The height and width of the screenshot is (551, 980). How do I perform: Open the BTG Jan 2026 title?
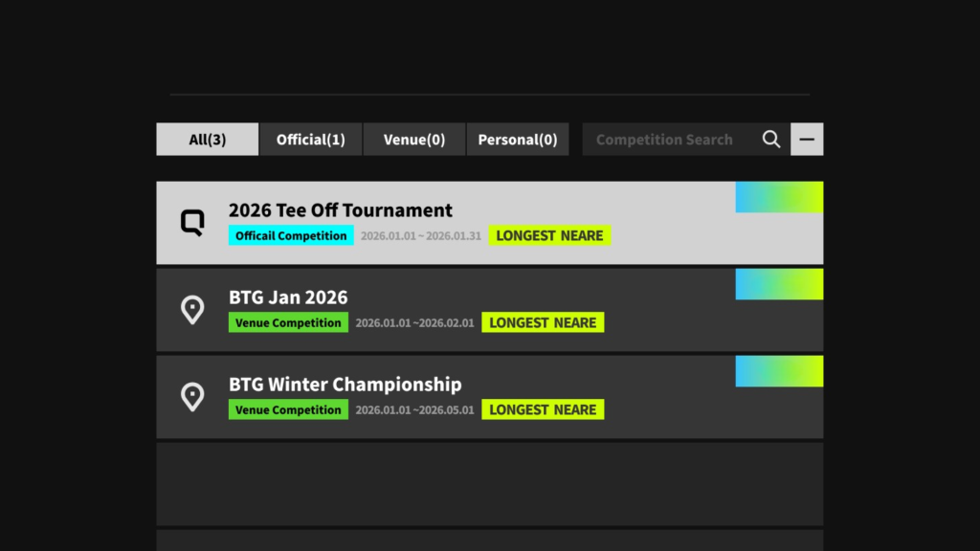[x=288, y=298]
